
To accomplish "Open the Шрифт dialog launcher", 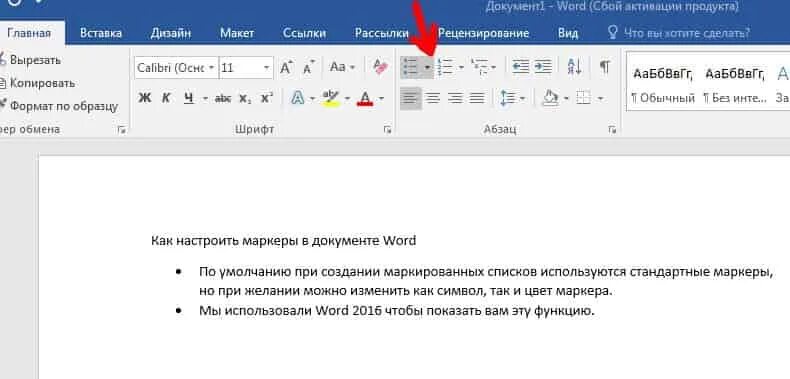I will (x=387, y=130).
